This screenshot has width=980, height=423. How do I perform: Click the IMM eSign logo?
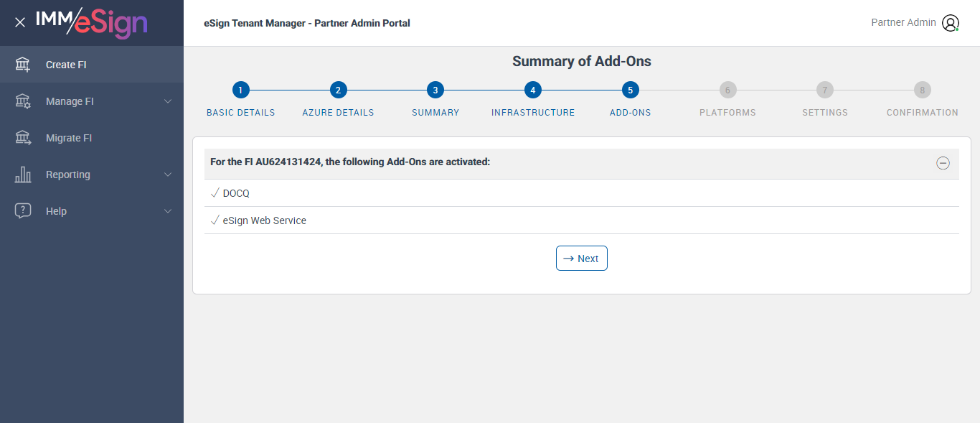pyautogui.click(x=92, y=22)
